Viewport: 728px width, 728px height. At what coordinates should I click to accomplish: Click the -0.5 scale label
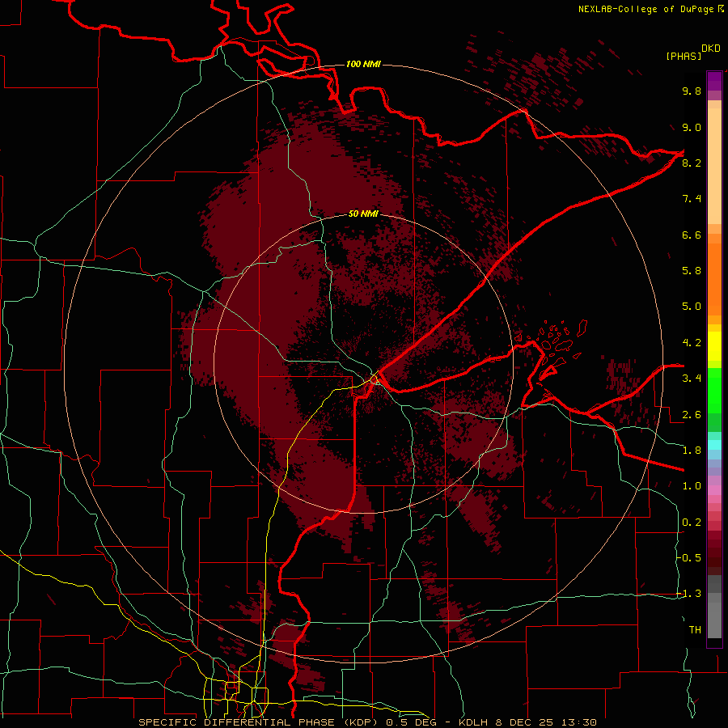688,558
